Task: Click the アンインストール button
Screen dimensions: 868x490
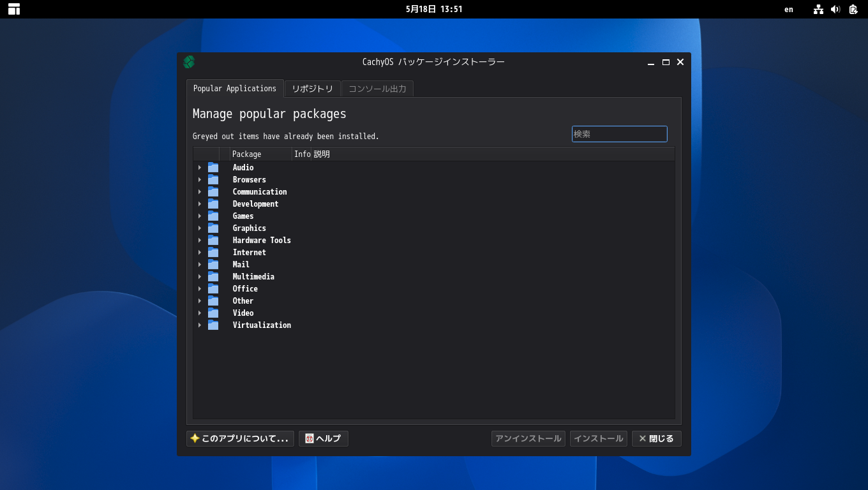Action: [x=528, y=438]
